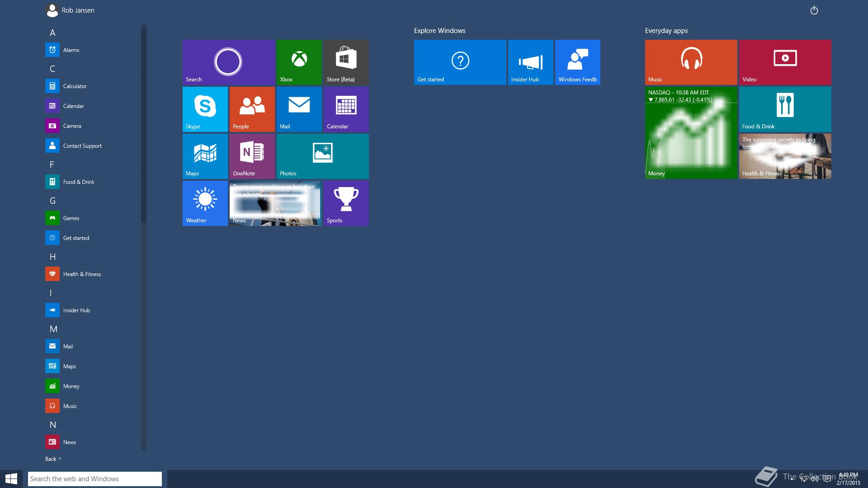Open the Weather tile

pyautogui.click(x=205, y=203)
